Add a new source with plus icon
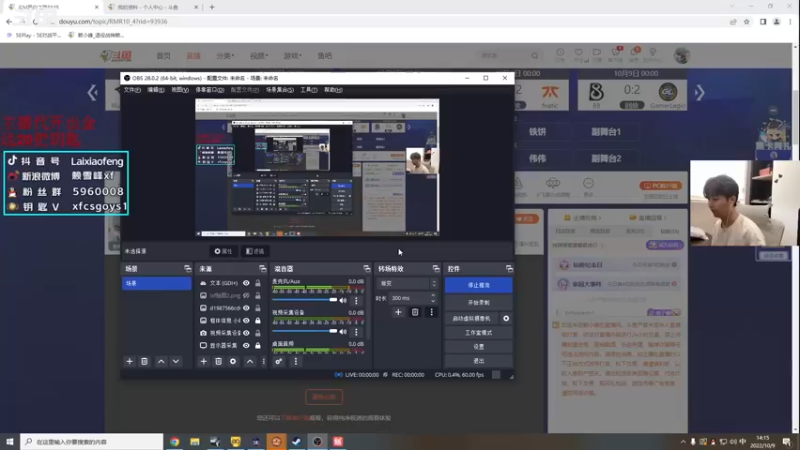The image size is (800, 450). 204,361
